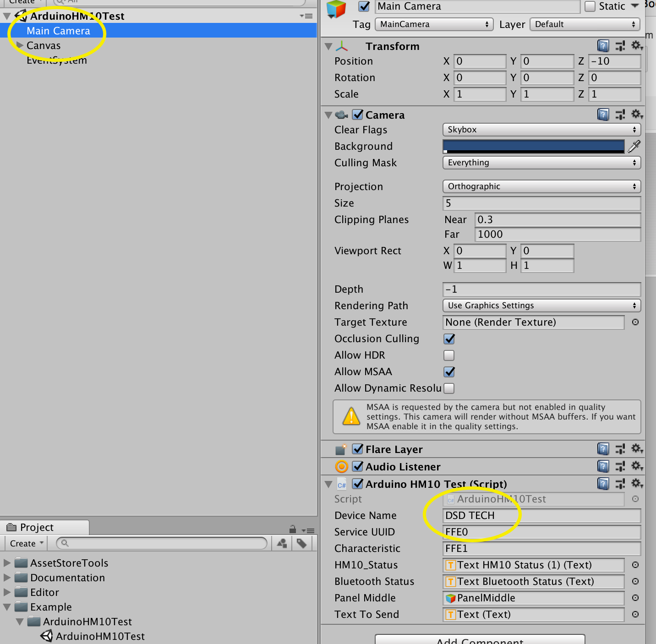The image size is (656, 644).
Task: Click the Add Component button
Action: [480, 640]
